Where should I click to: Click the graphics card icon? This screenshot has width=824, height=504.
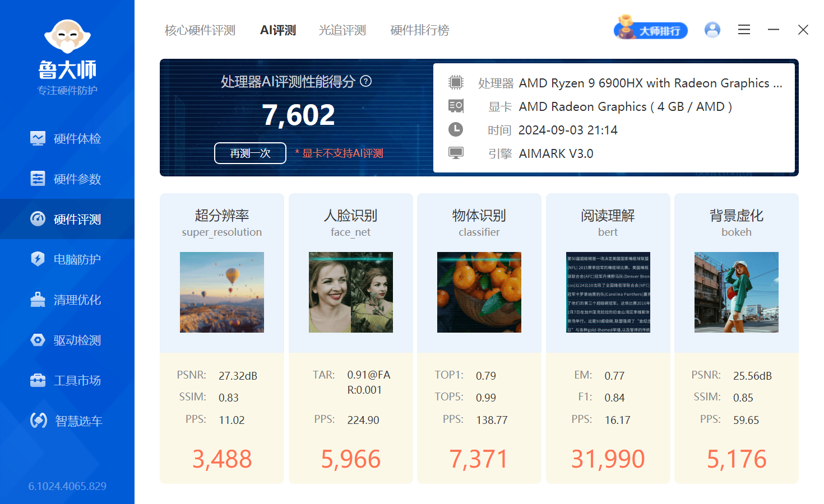click(456, 106)
